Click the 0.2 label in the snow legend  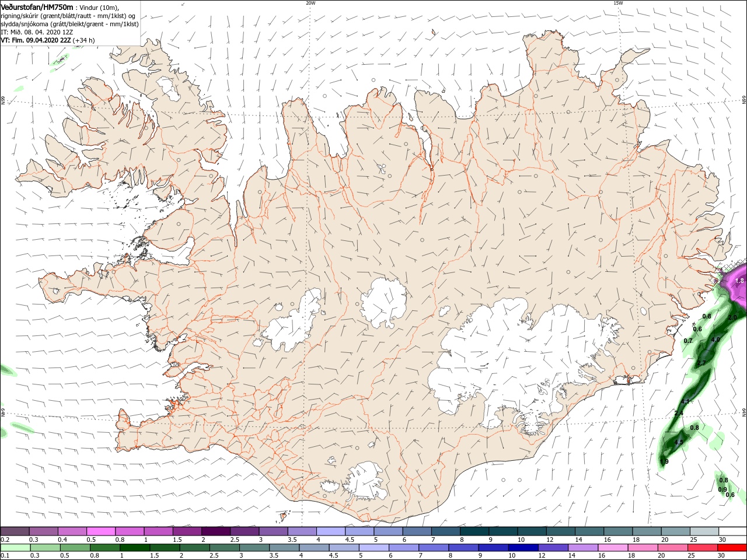[5, 540]
